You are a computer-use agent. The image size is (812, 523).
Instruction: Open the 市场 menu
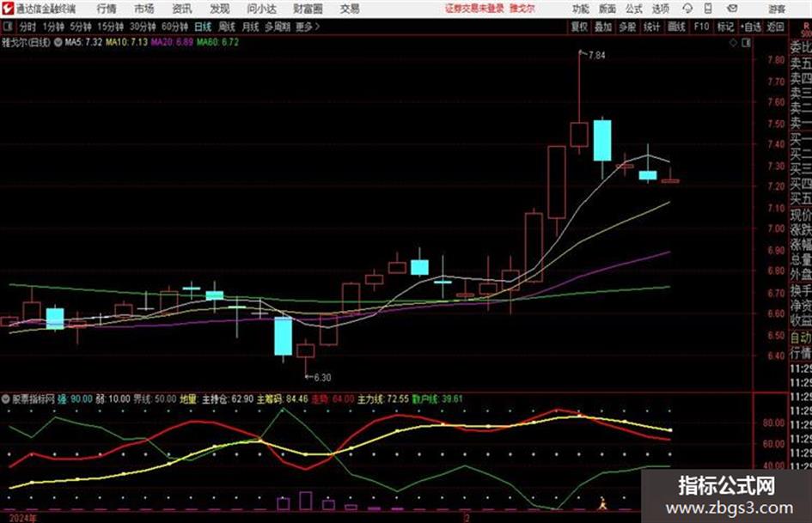pyautogui.click(x=144, y=9)
